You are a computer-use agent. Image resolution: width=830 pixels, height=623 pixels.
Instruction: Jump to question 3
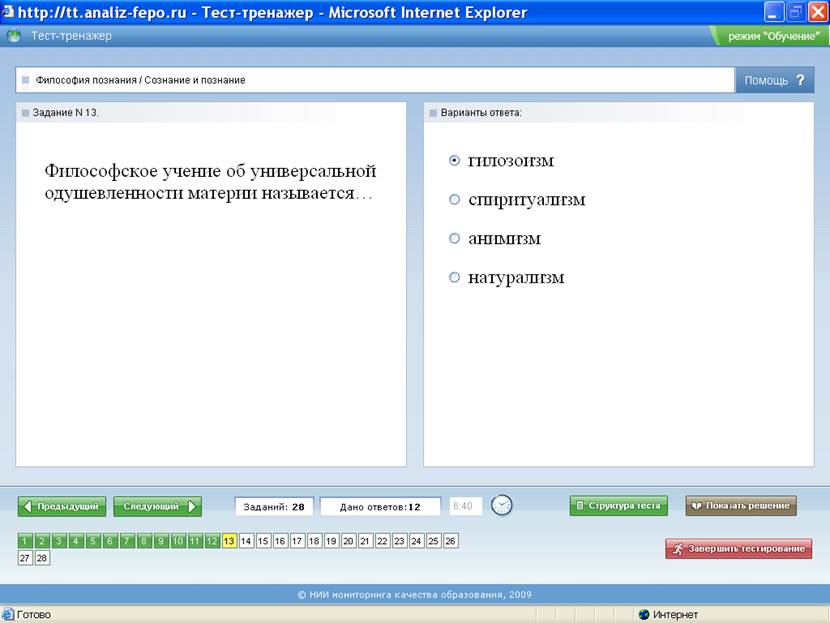(x=59, y=541)
